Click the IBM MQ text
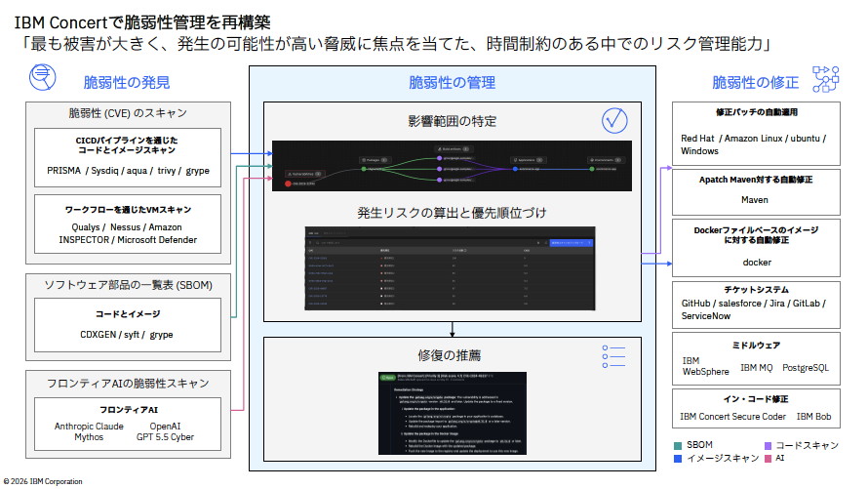This screenshot has width=868, height=489. tap(756, 368)
